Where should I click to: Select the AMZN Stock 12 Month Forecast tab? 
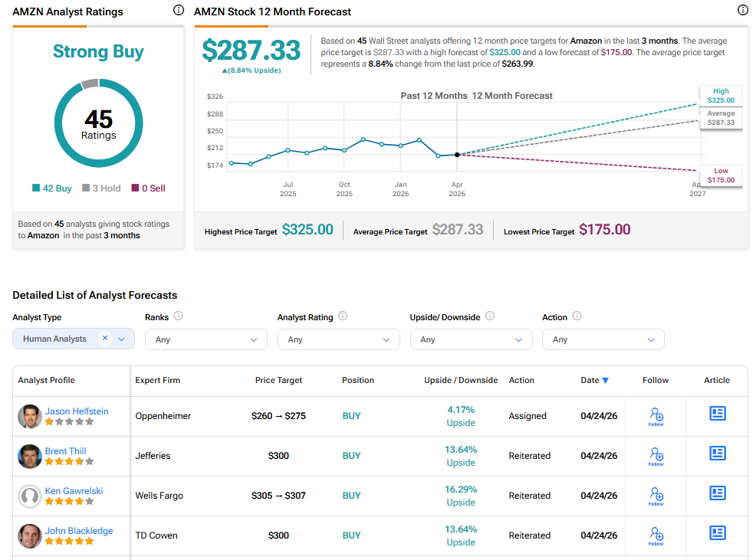click(274, 11)
